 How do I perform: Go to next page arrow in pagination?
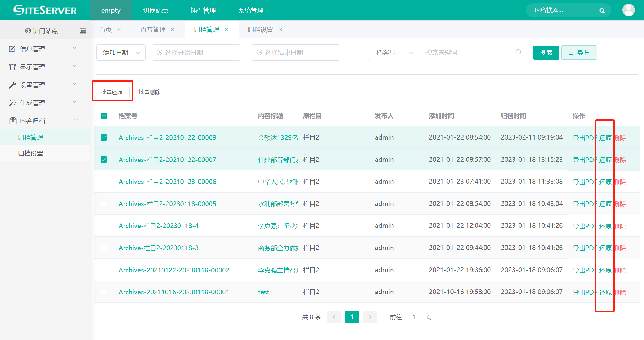click(x=370, y=317)
